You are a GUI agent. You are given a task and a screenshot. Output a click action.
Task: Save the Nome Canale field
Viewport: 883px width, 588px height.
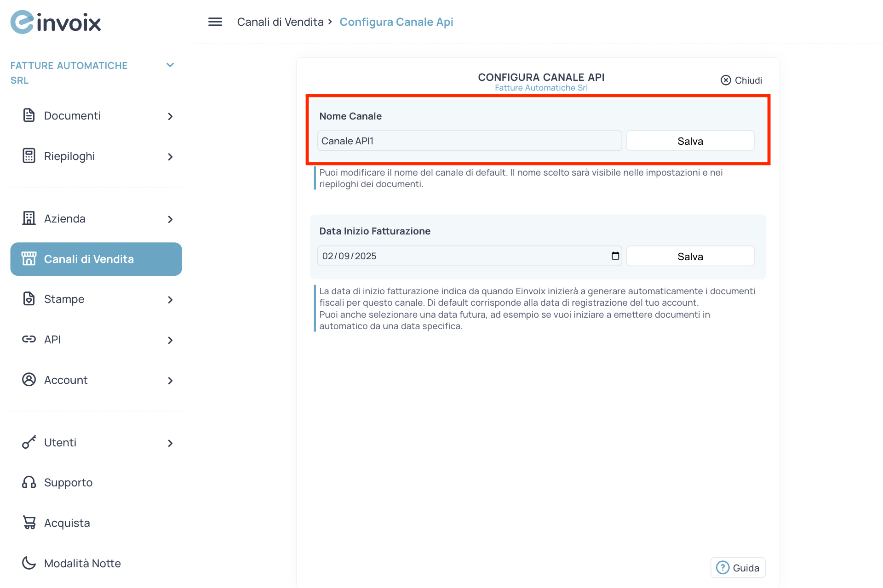pos(689,141)
